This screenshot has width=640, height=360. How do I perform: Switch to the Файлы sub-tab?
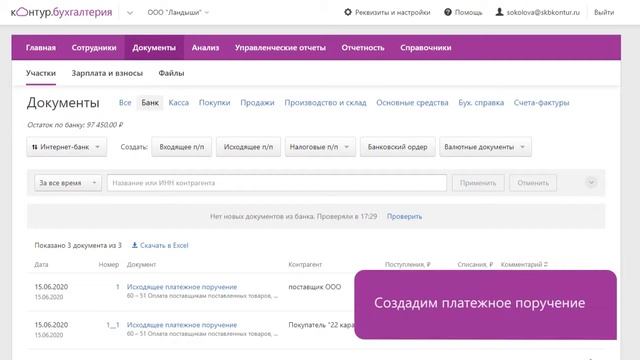tap(171, 73)
